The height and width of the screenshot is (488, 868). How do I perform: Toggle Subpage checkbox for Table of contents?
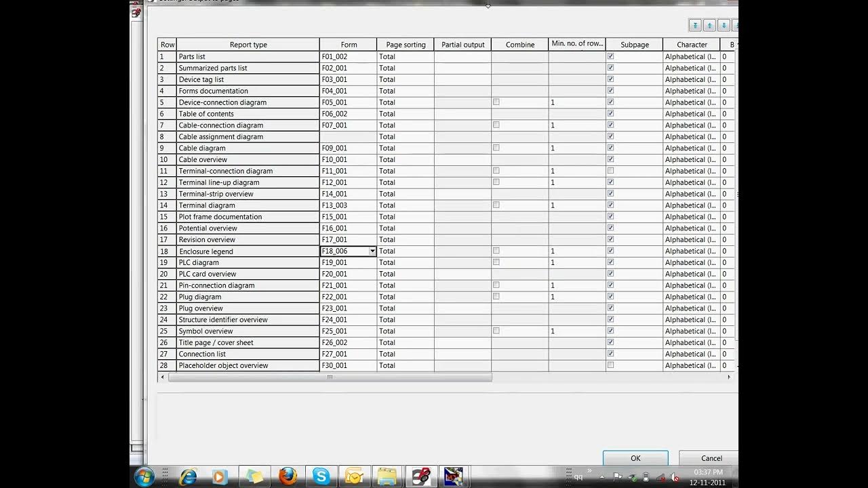pos(610,113)
